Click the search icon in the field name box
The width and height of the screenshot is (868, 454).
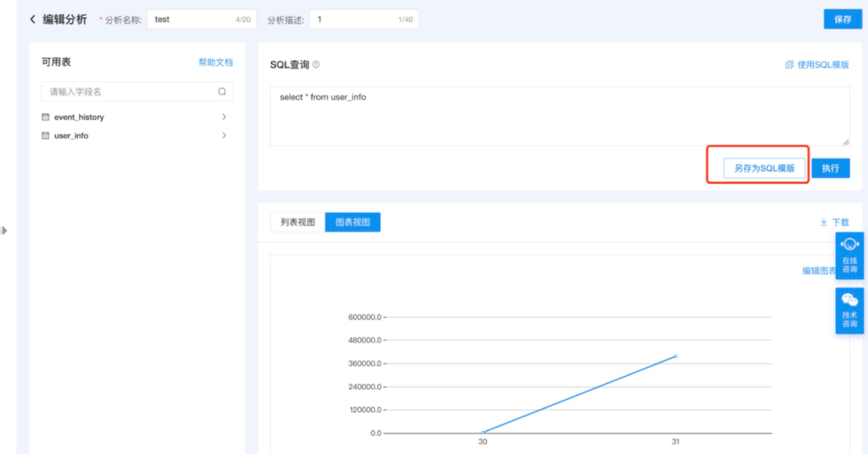point(222,92)
